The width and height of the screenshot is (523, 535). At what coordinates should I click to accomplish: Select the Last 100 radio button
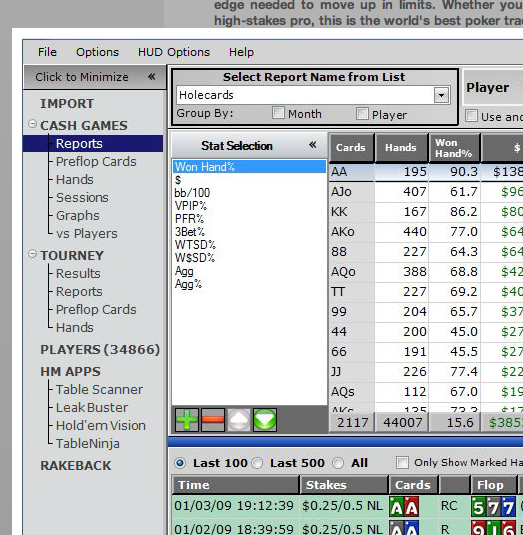(x=180, y=463)
